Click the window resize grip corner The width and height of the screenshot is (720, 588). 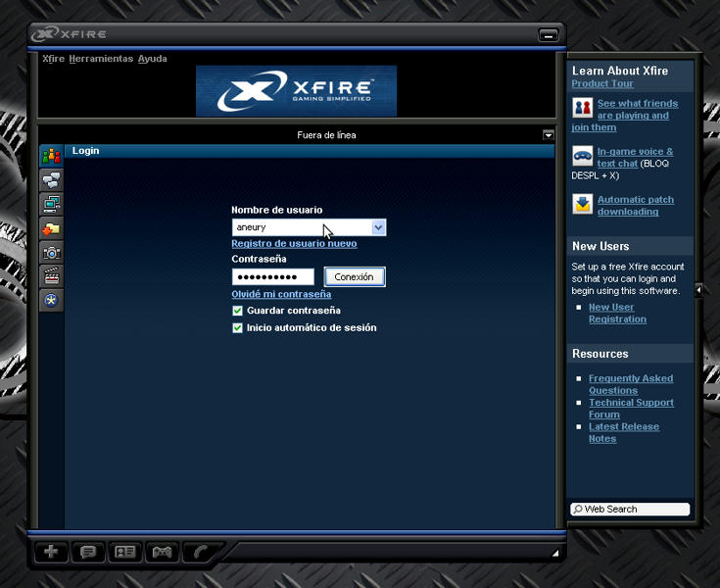[x=555, y=553]
